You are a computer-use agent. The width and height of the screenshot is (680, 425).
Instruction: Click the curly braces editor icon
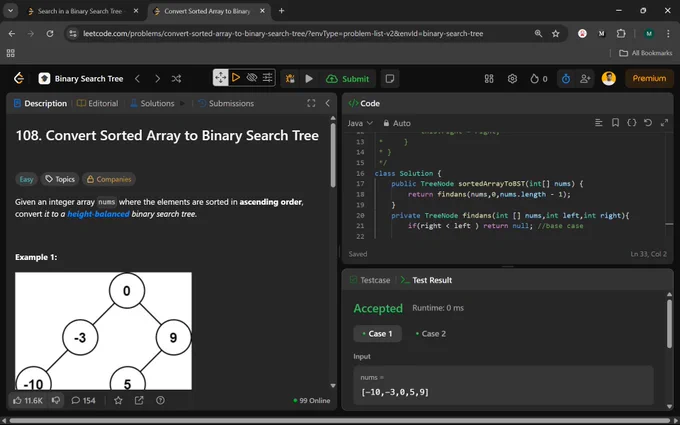631,123
